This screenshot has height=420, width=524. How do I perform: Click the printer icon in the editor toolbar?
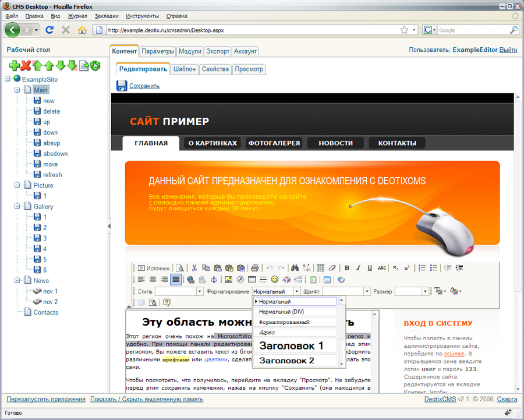click(x=254, y=268)
